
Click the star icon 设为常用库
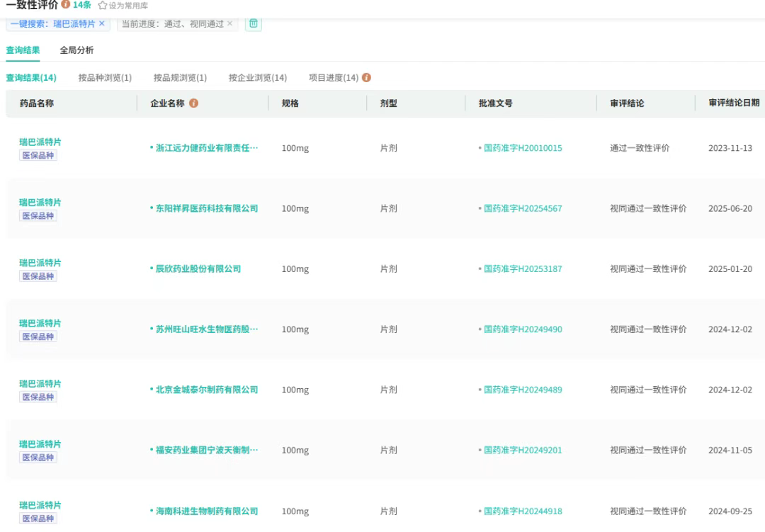[x=103, y=6]
